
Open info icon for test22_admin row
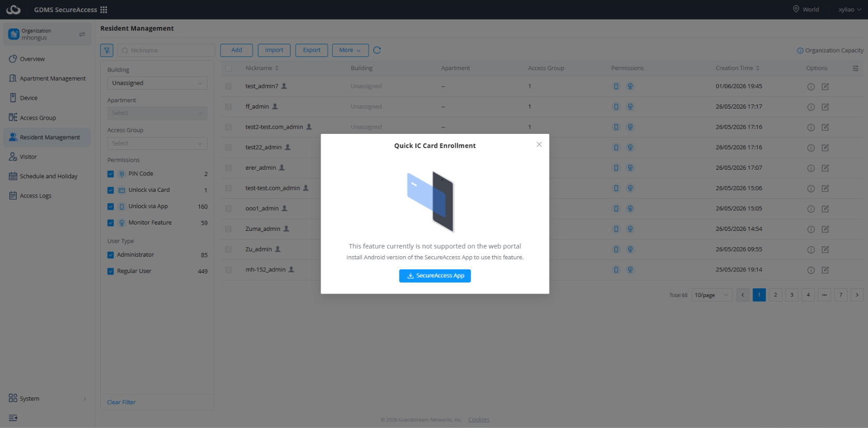coord(811,148)
